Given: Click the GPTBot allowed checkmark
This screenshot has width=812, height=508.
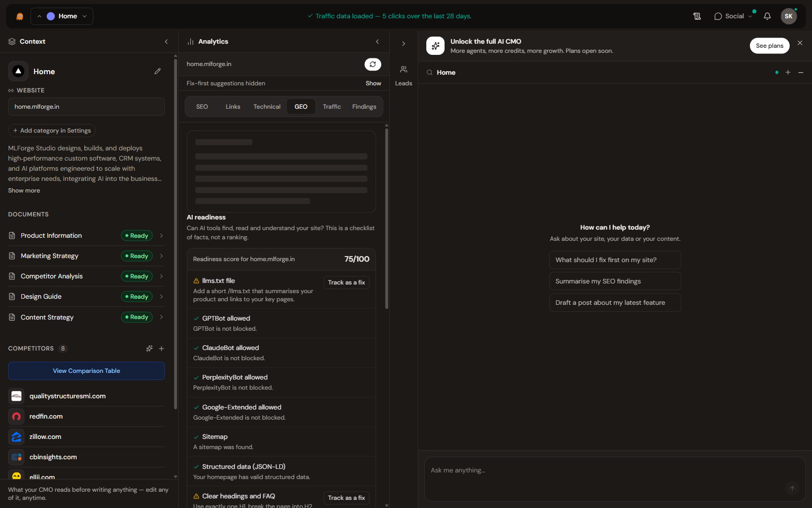Looking at the screenshot, I should (196, 319).
